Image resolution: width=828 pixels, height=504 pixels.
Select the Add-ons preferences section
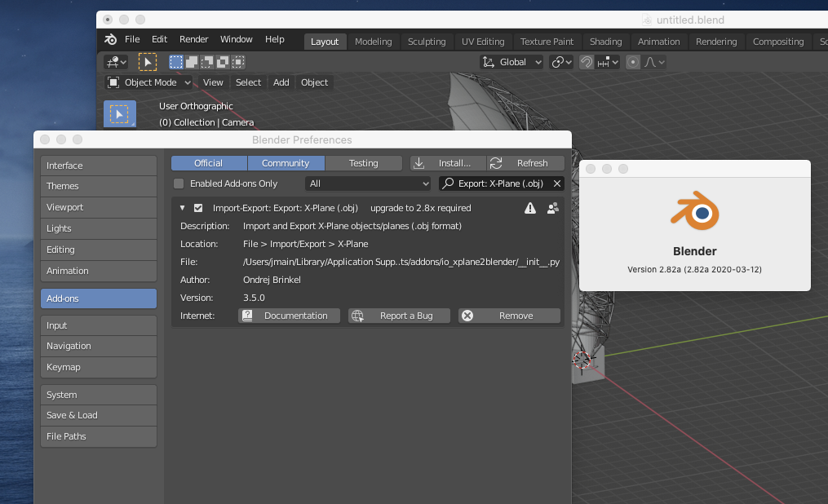click(x=99, y=298)
